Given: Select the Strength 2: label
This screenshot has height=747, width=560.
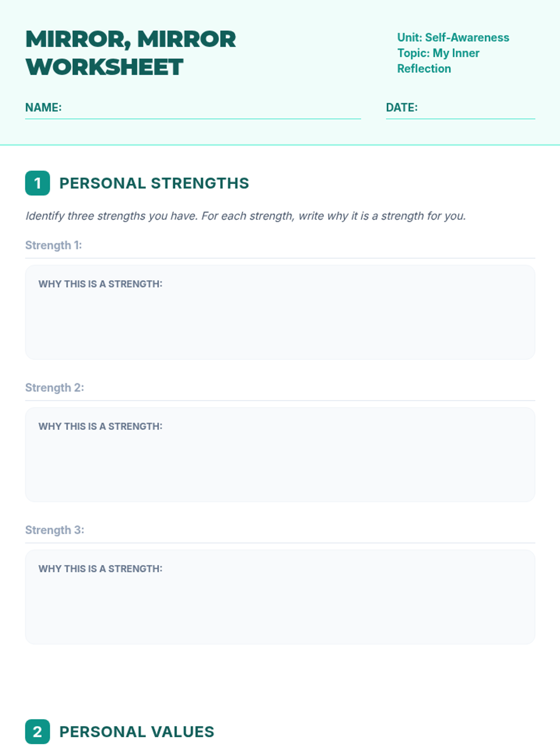Looking at the screenshot, I should [55, 388].
